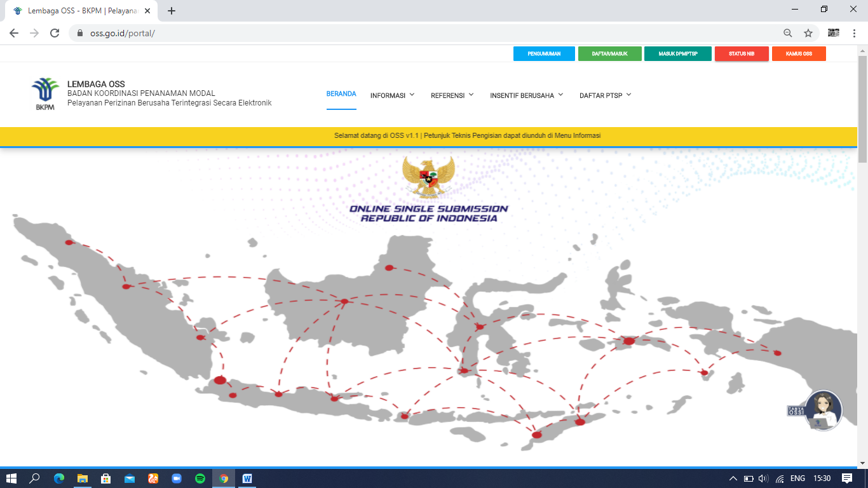Open UC Browser from taskbar
Screen dimensions: 868x488
153,478
